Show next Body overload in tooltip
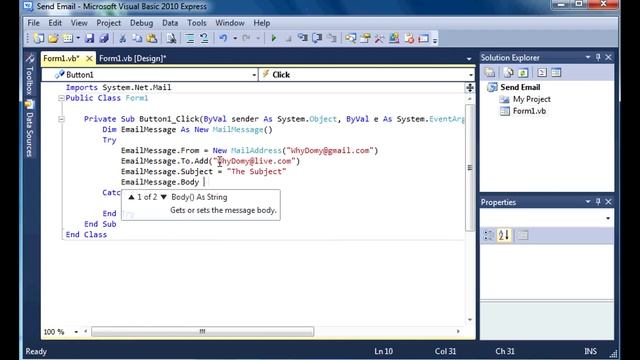The image size is (640, 360). tap(164, 197)
